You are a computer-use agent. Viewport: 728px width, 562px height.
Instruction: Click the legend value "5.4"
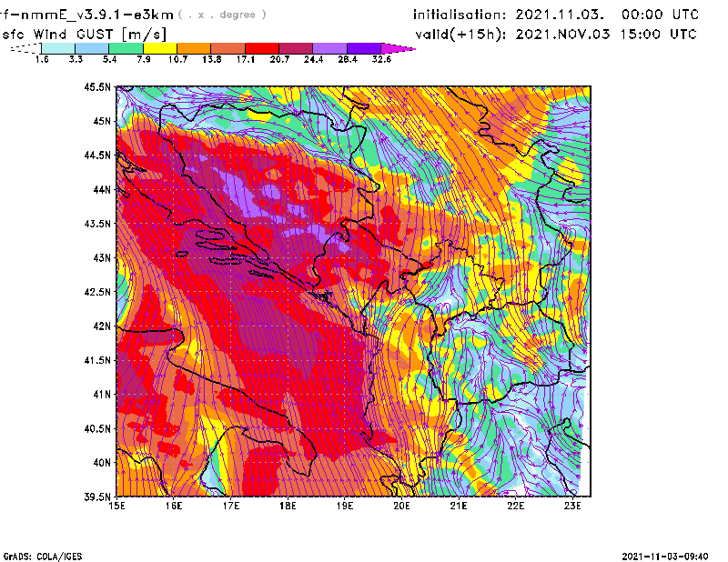click(109, 59)
